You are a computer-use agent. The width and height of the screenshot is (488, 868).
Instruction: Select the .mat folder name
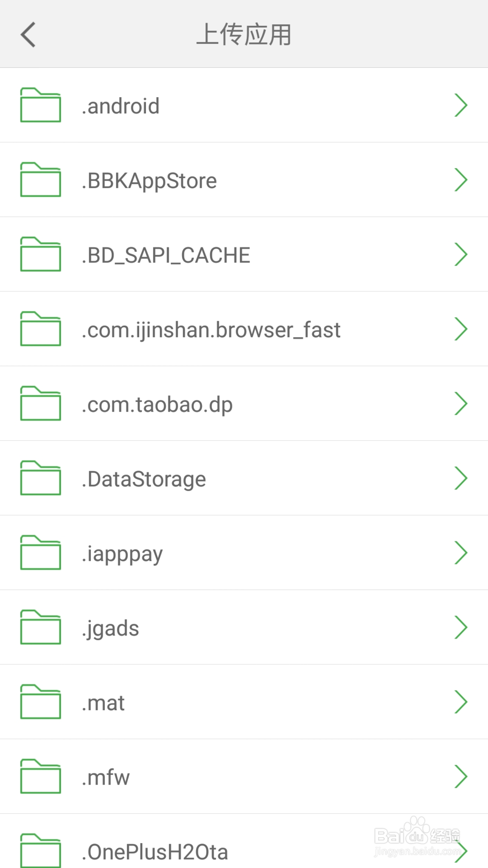coord(103,703)
